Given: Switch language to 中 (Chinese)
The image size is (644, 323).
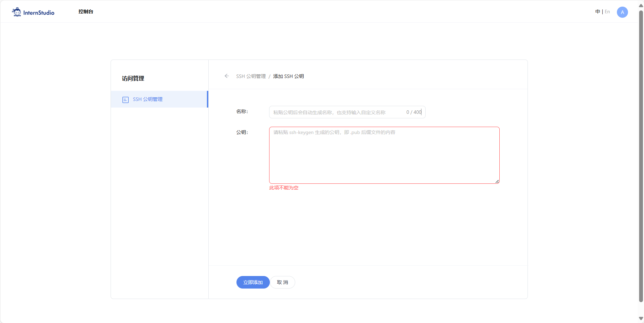Looking at the screenshot, I should click(x=597, y=12).
